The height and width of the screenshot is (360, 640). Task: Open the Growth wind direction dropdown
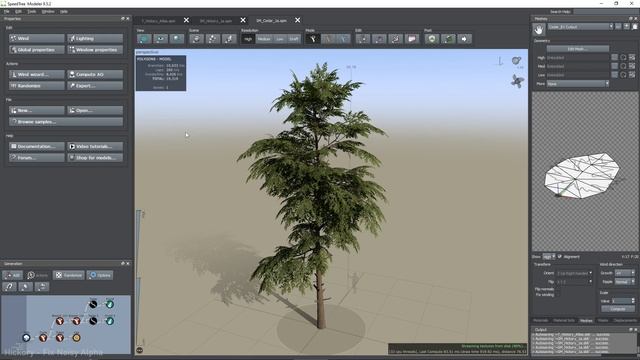point(625,273)
